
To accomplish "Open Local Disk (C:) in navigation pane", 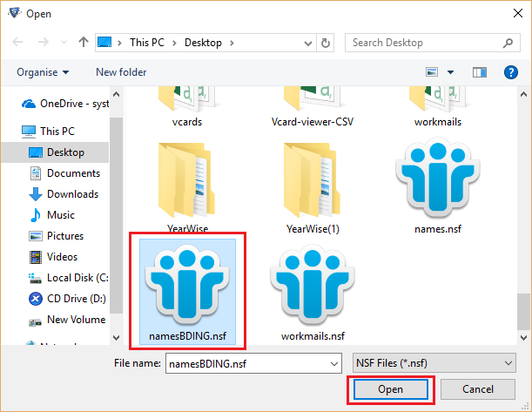I will click(x=69, y=278).
